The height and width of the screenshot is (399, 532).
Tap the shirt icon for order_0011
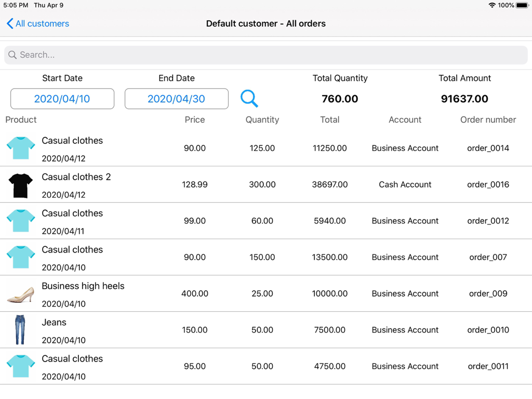(x=20, y=366)
